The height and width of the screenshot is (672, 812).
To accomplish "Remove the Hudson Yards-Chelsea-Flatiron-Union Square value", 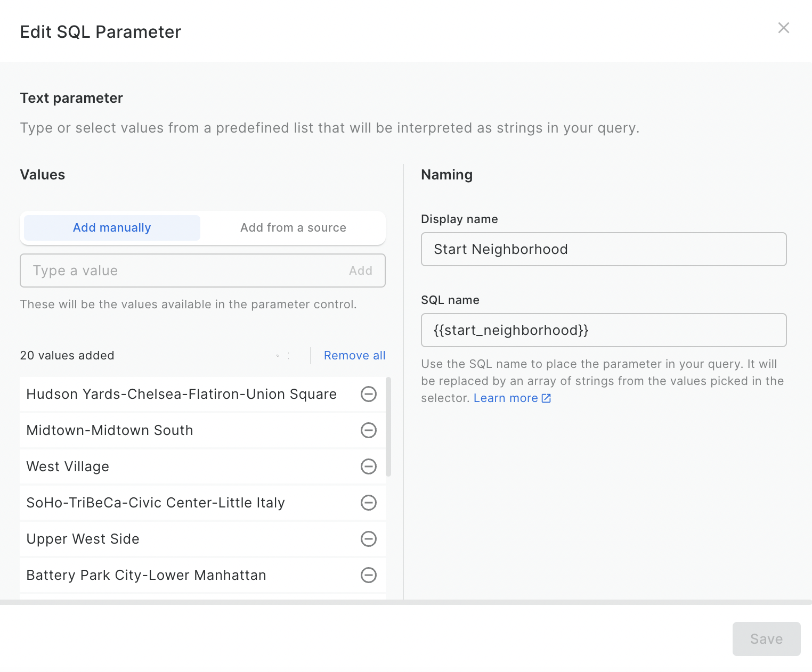I will click(369, 394).
